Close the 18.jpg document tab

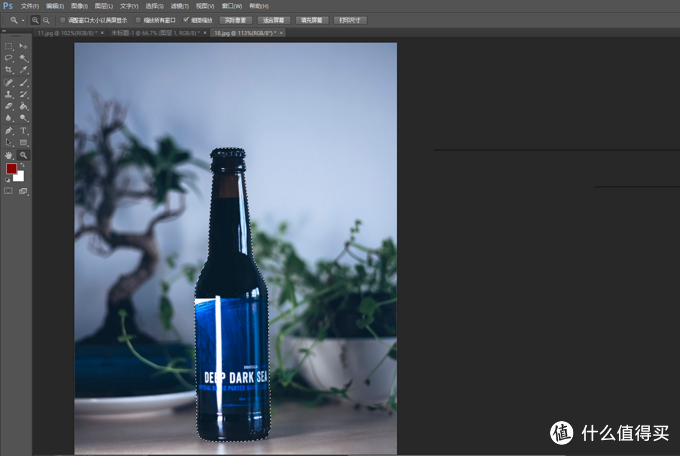pos(281,33)
